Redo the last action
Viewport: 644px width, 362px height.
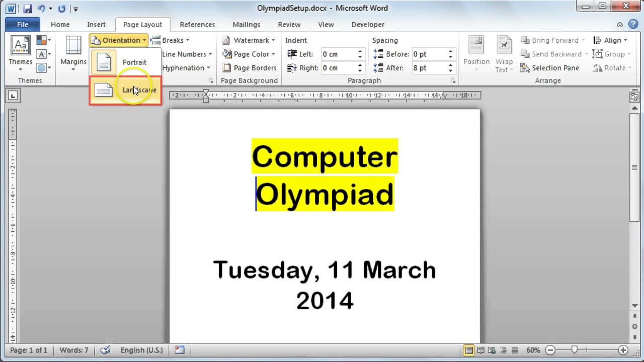coord(62,9)
